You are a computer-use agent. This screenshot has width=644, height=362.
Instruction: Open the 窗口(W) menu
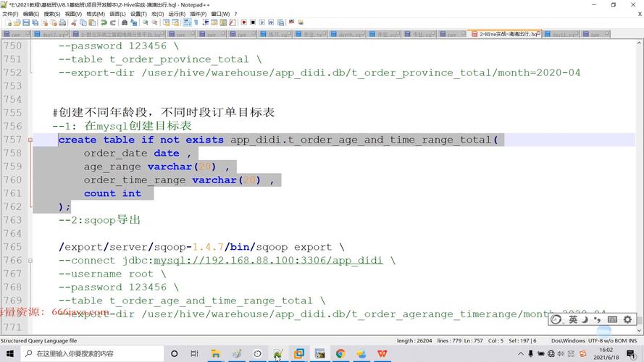point(220,14)
